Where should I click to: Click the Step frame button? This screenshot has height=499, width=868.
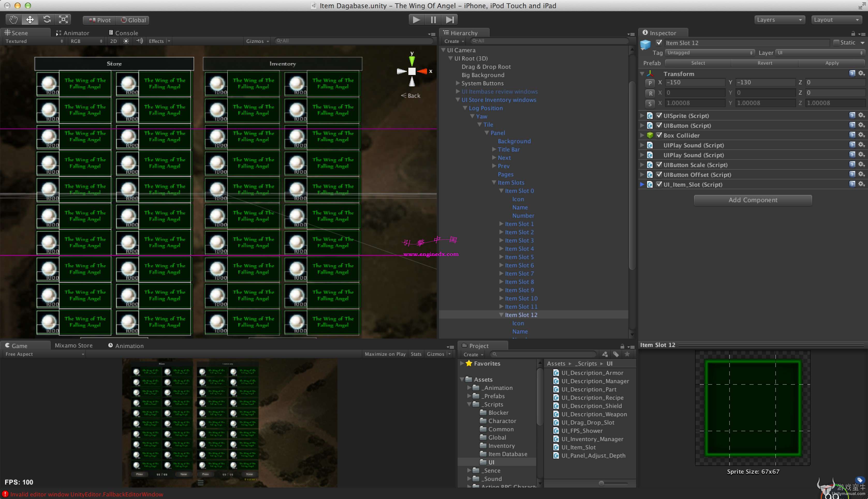tap(450, 20)
